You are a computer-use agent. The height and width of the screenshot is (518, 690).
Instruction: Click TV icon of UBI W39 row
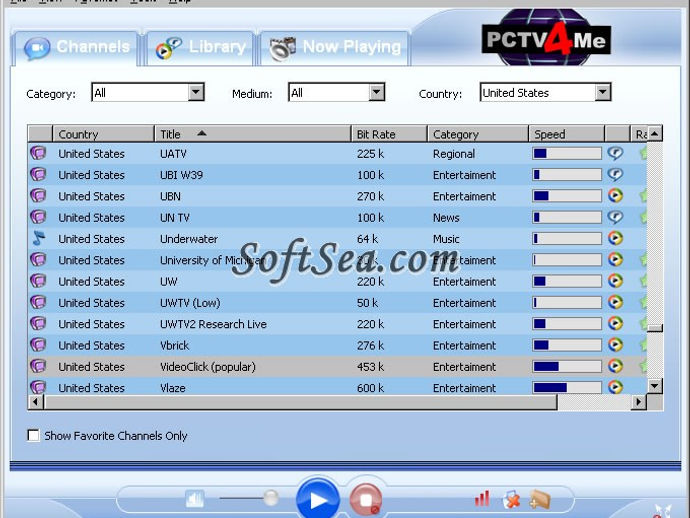[39, 174]
